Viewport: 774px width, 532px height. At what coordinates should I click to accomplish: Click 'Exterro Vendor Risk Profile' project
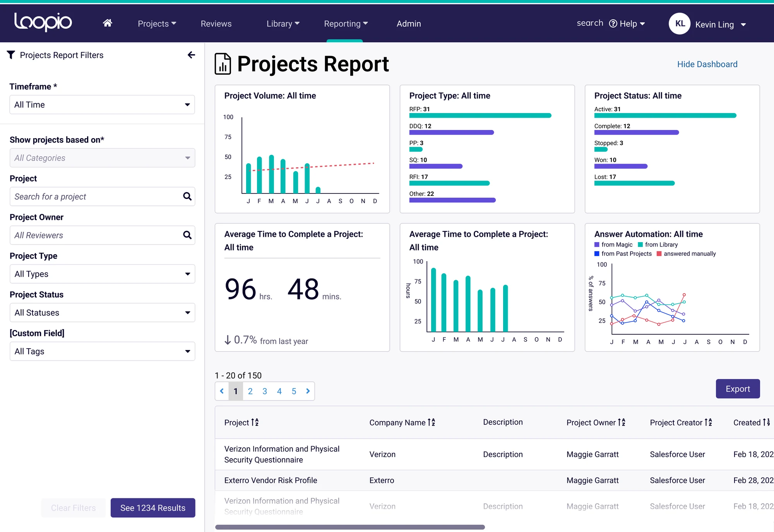coord(271,480)
